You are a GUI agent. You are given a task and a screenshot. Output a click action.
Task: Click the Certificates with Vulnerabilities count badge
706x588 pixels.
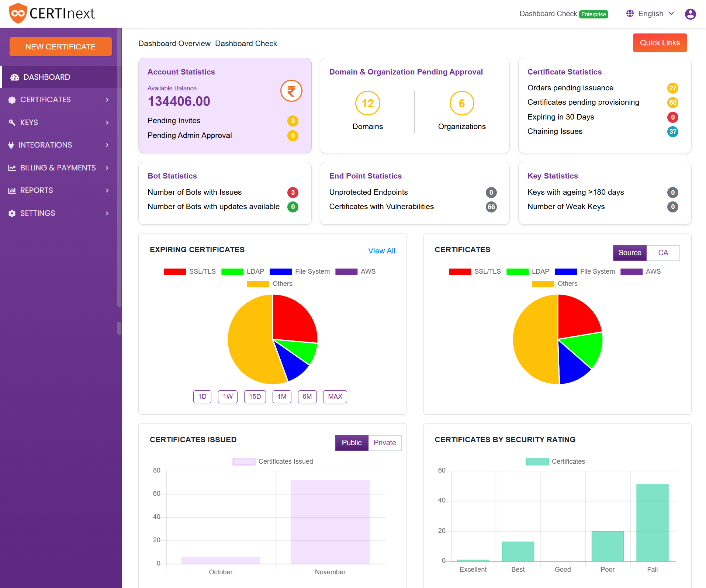coord(491,207)
